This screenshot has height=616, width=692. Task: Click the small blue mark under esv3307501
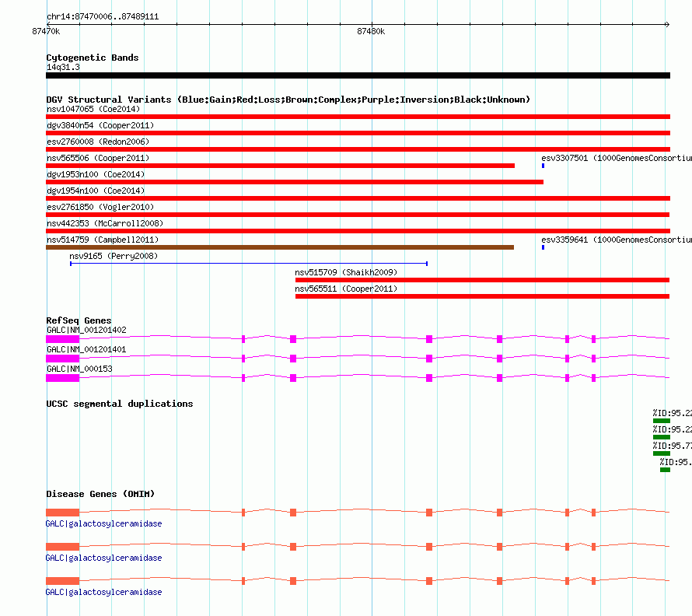[543, 166]
